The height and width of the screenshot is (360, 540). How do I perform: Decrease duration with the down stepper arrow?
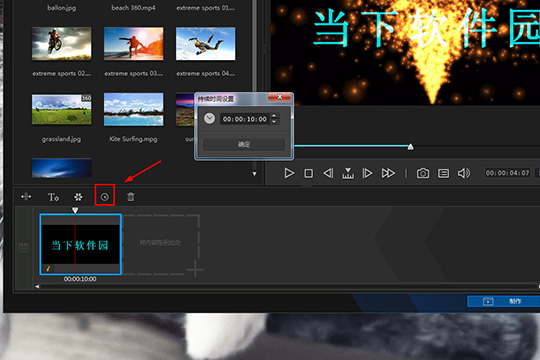tap(274, 122)
